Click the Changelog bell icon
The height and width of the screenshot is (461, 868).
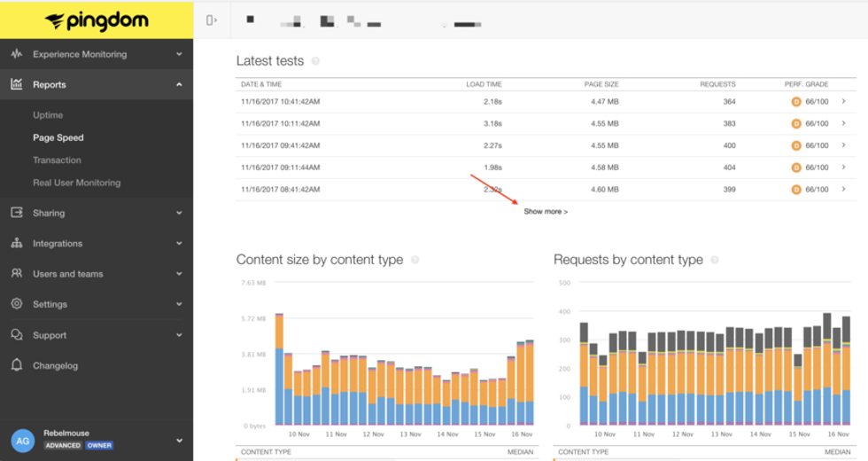click(16, 365)
